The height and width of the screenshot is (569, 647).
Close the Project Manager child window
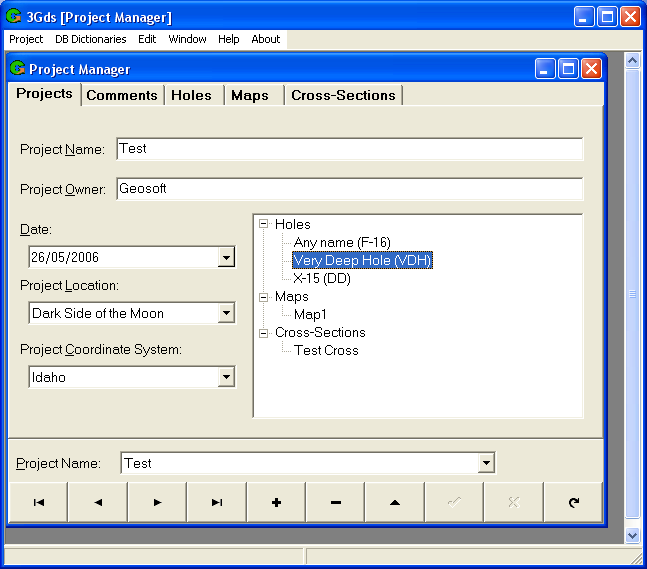[x=591, y=68]
